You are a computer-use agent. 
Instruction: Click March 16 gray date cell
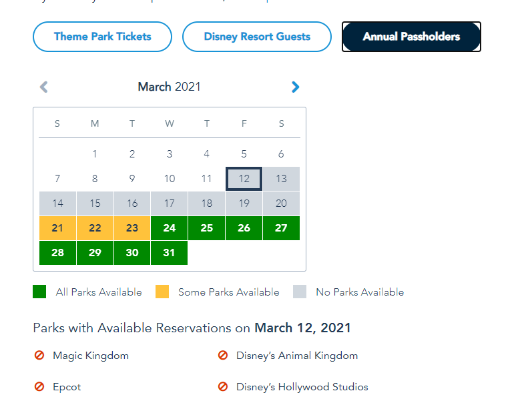pyautogui.click(x=132, y=203)
